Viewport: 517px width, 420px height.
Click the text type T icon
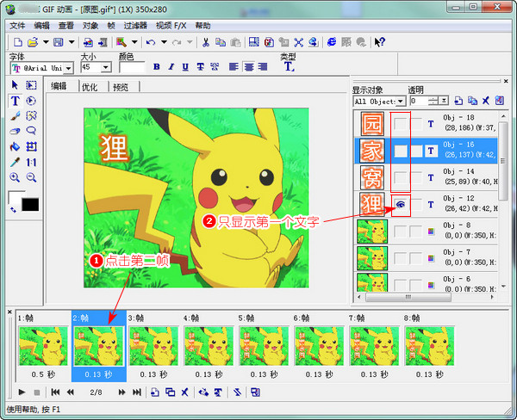click(289, 67)
